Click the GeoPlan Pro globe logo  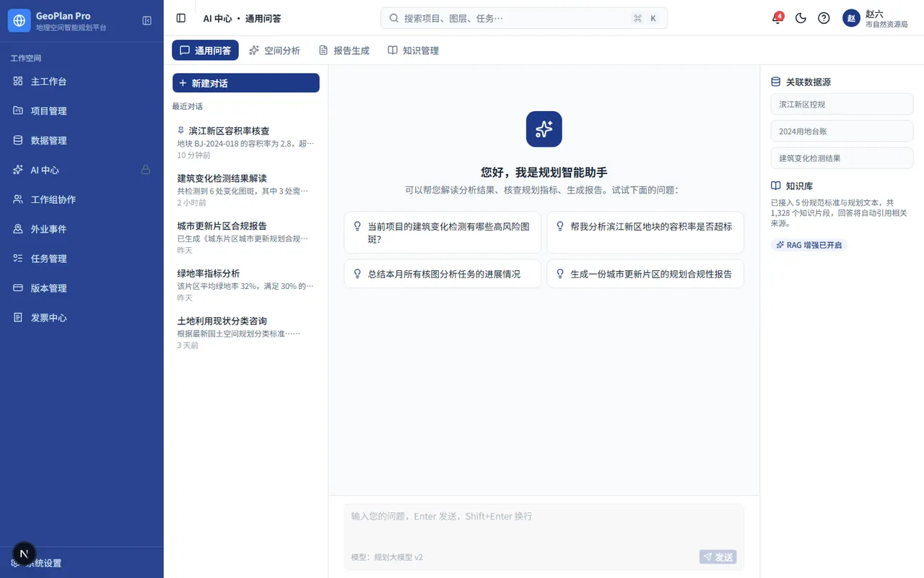click(x=19, y=21)
